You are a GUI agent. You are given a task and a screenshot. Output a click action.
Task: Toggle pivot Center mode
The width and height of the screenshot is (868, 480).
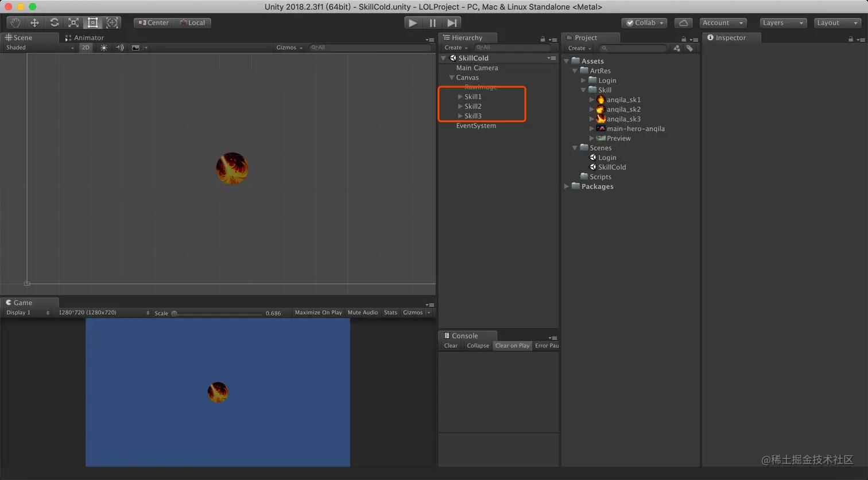click(153, 23)
